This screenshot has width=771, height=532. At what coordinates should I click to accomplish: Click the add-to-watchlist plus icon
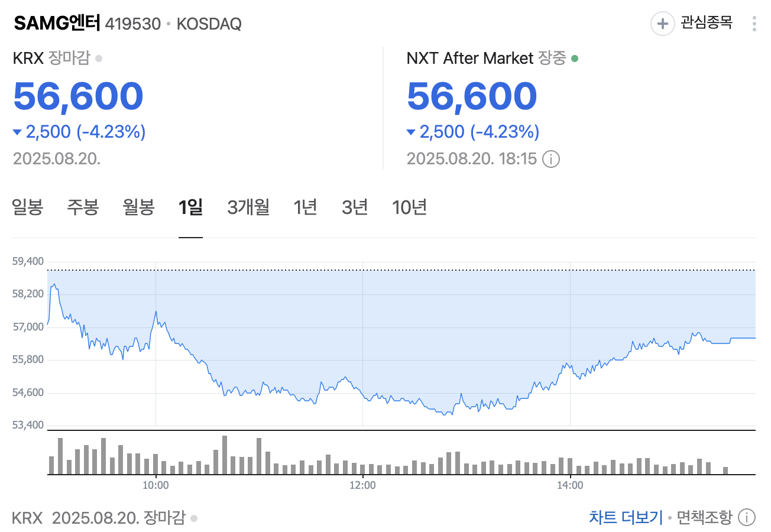[x=663, y=24]
